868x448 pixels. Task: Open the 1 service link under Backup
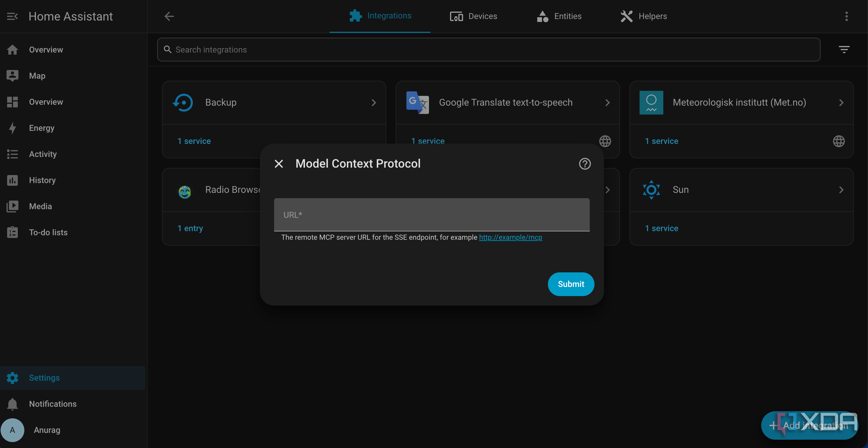pos(194,141)
